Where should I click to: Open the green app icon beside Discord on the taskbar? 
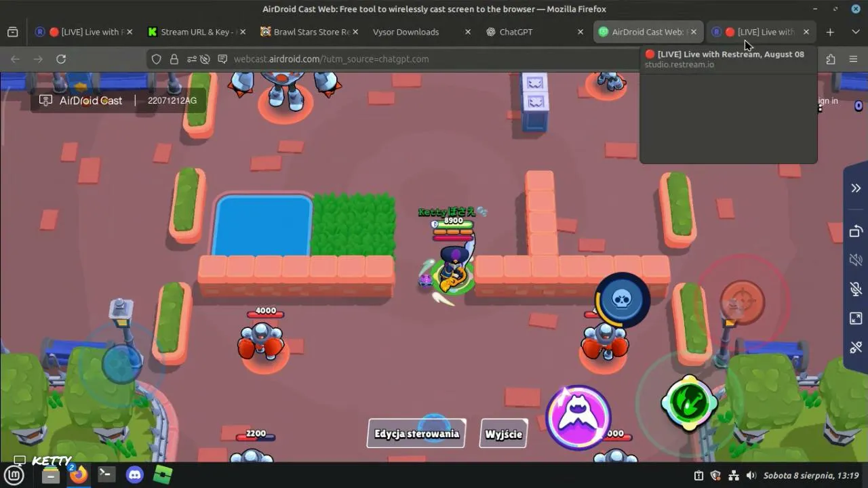click(163, 475)
